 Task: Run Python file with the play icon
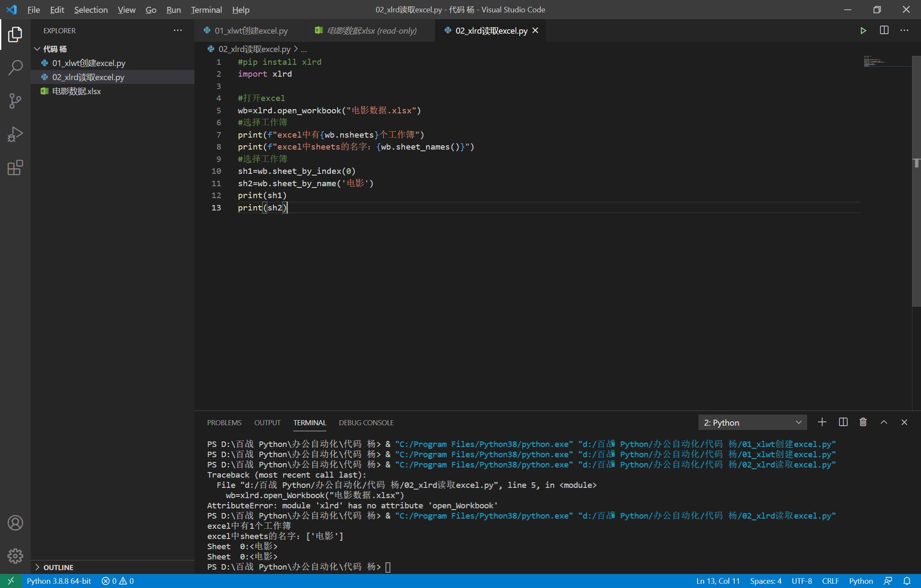tap(863, 31)
